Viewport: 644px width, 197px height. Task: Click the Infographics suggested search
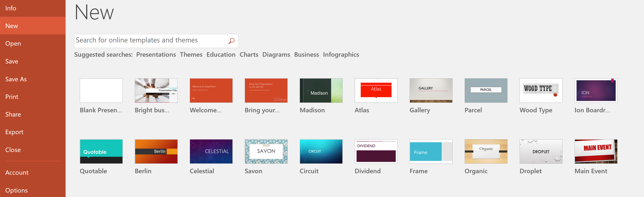pos(341,55)
